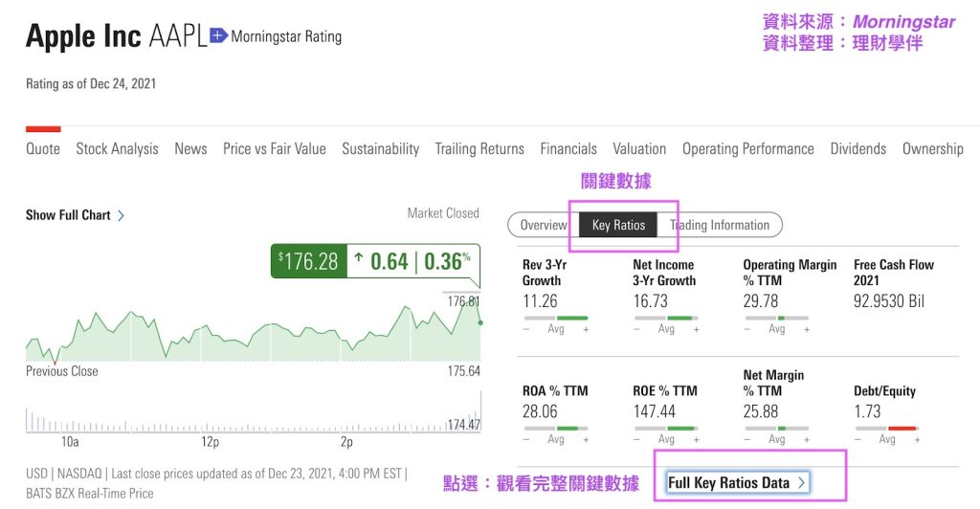Open the Ownership section
980x509 pixels.
(932, 148)
